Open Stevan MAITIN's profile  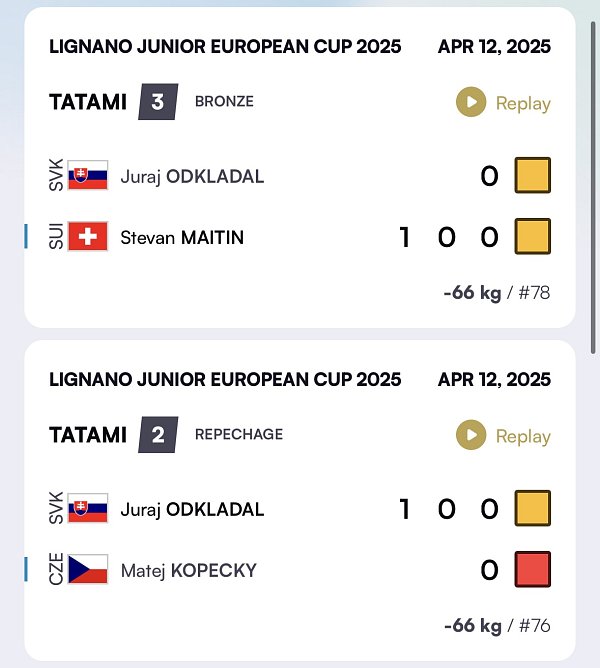(x=182, y=237)
